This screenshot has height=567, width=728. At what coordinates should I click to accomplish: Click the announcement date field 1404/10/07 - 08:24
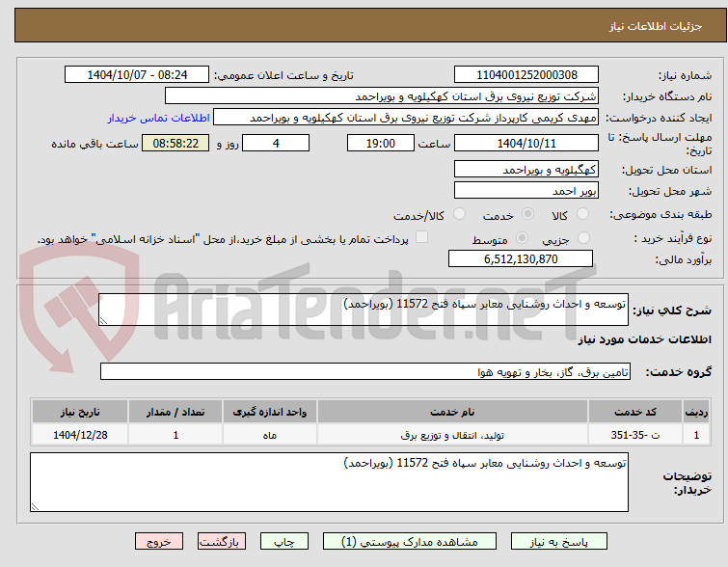(x=137, y=75)
